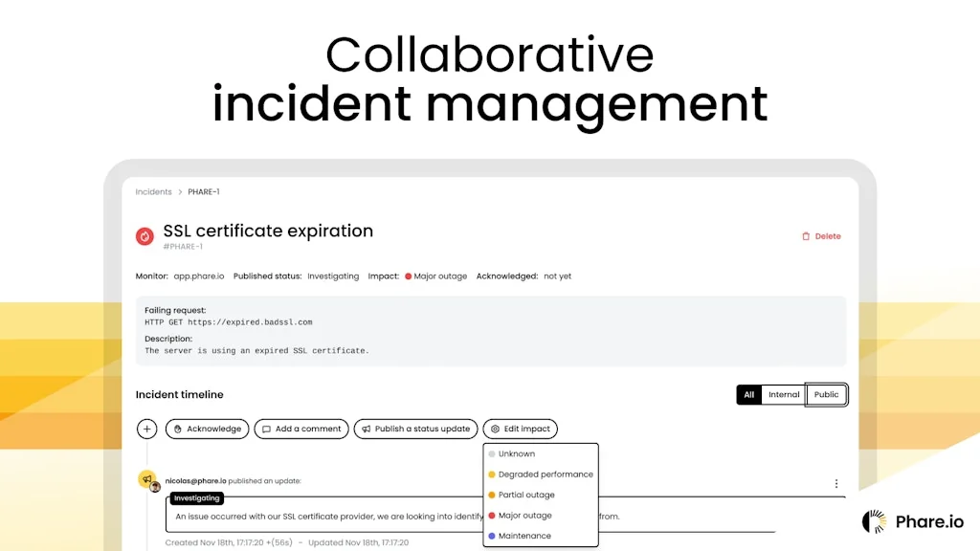Click the plus icon in incident timeline
The width and height of the screenshot is (980, 551).
point(147,430)
